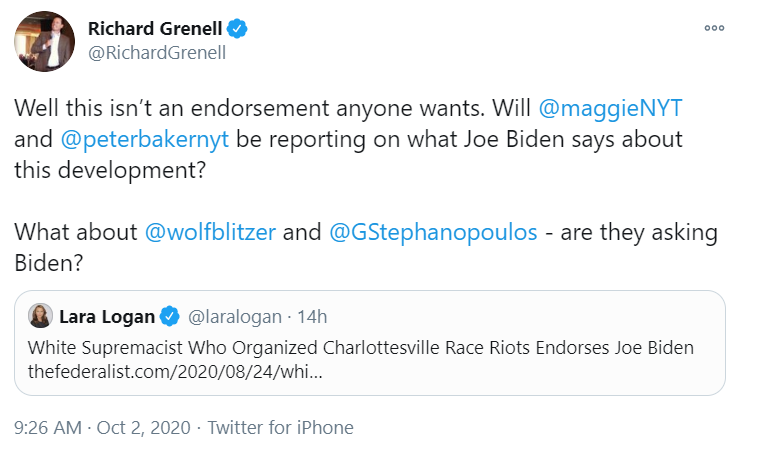Click the @RichardGrenell handle
The width and height of the screenshot is (760, 454).
157,53
